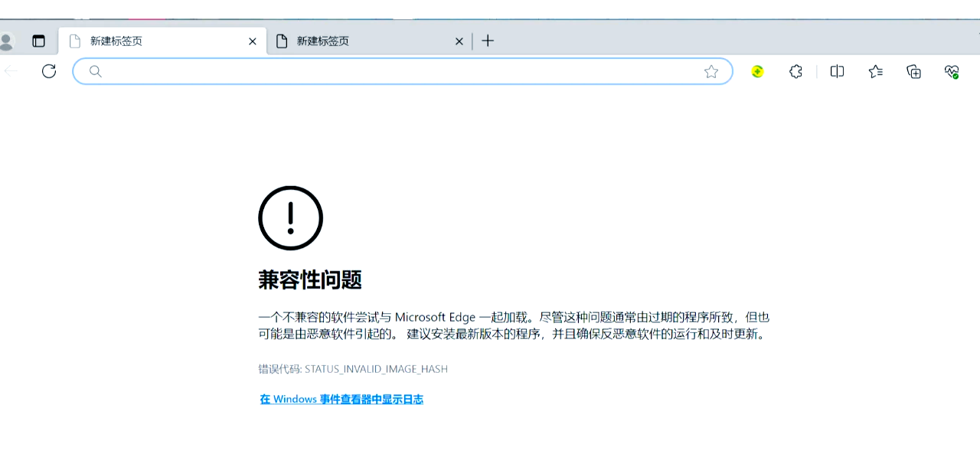The width and height of the screenshot is (980, 467).
Task: Click the profile avatar icon
Action: pyautogui.click(x=5, y=41)
